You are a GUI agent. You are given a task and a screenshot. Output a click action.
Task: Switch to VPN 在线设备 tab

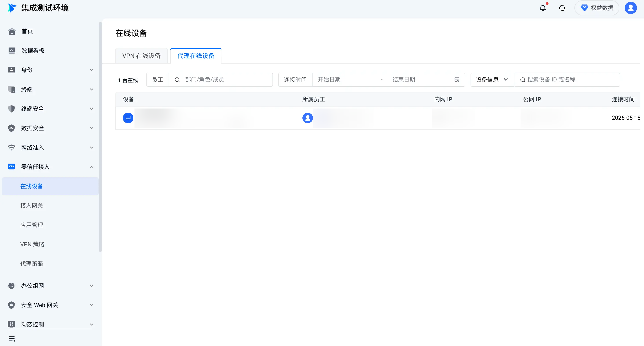click(x=142, y=56)
